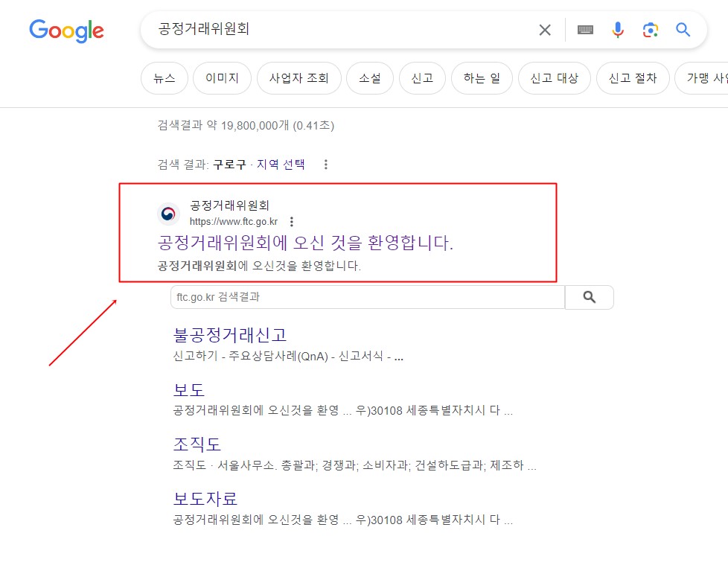Open Google Lens image search
This screenshot has height=571, width=728.
[x=651, y=31]
